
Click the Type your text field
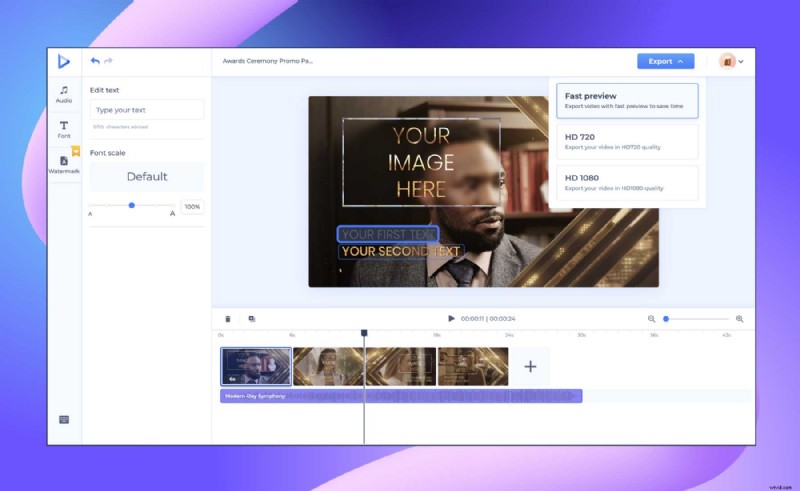(x=147, y=110)
